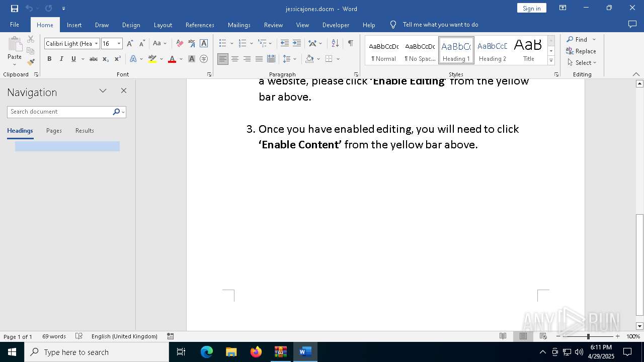Click the font color red A swatch
The width and height of the screenshot is (644, 362).
(172, 59)
